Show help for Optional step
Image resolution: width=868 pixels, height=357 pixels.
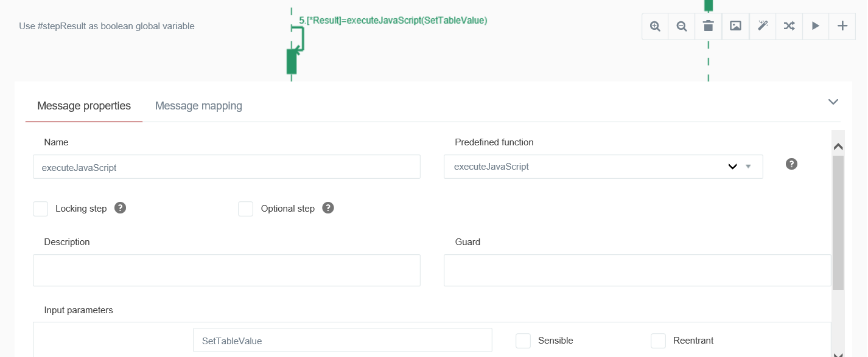328,208
